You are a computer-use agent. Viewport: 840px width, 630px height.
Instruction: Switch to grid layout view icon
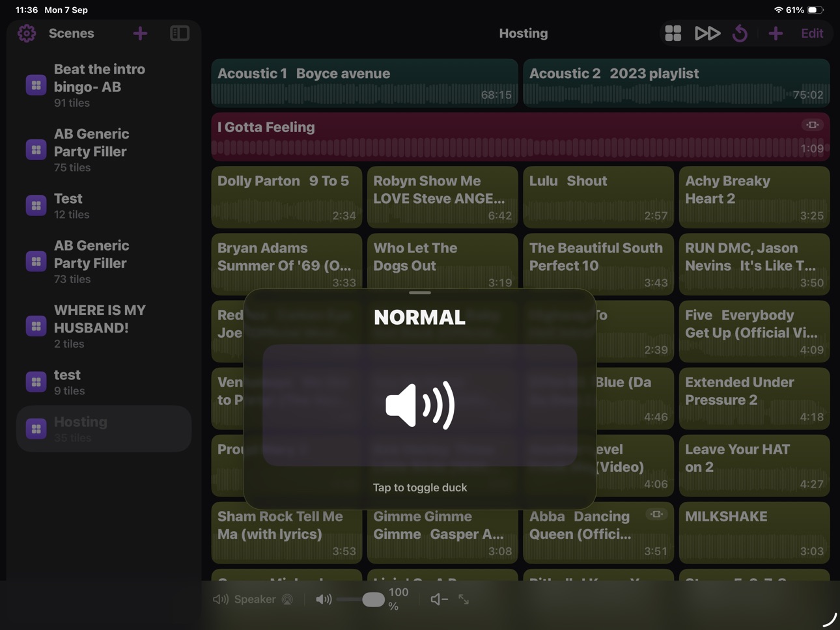(673, 33)
